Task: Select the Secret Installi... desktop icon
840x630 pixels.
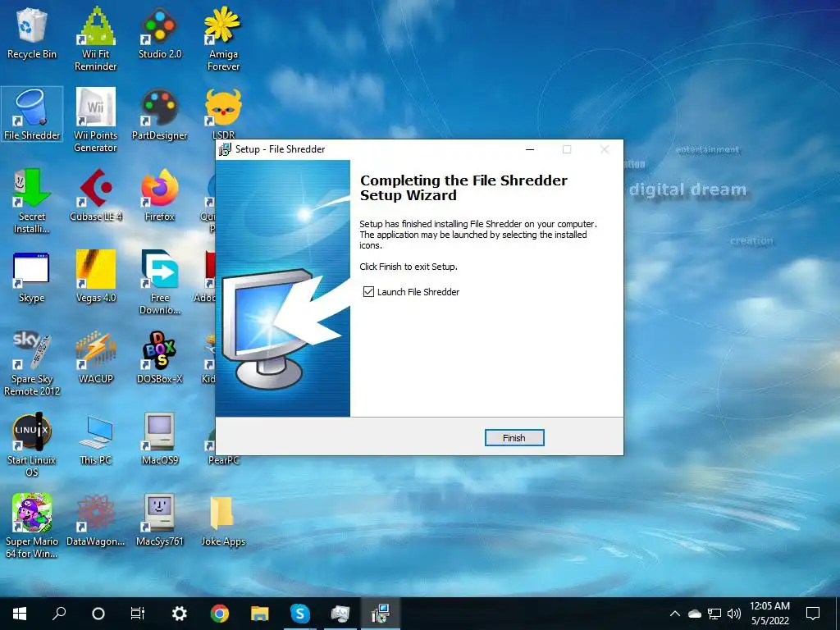Action: [32, 202]
